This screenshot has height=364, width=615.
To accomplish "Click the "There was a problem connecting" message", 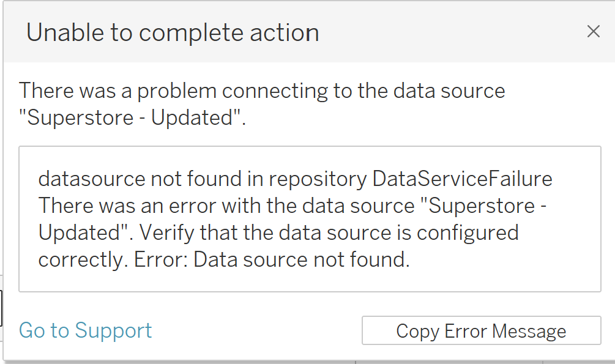I will 184,91.
